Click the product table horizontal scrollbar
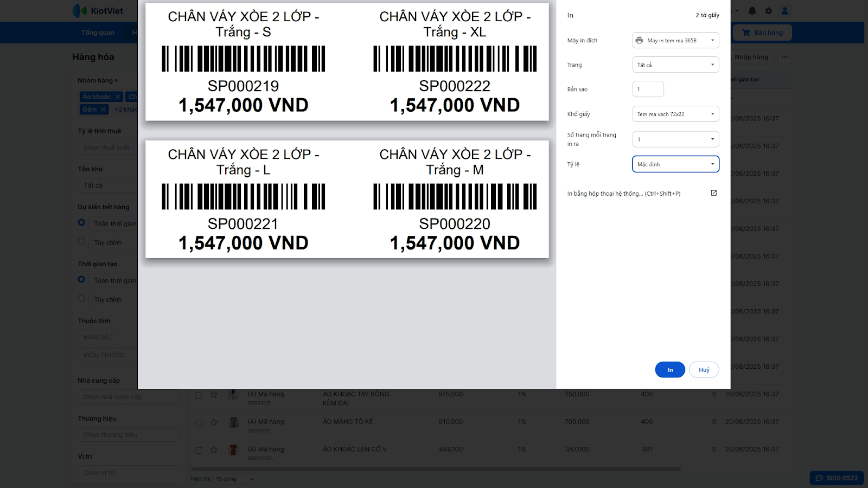 436,469
